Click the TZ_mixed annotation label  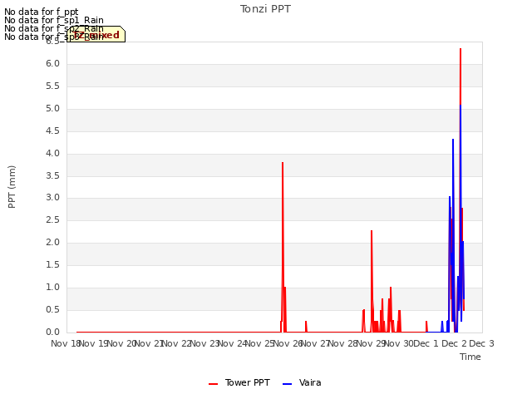[x=96, y=35]
